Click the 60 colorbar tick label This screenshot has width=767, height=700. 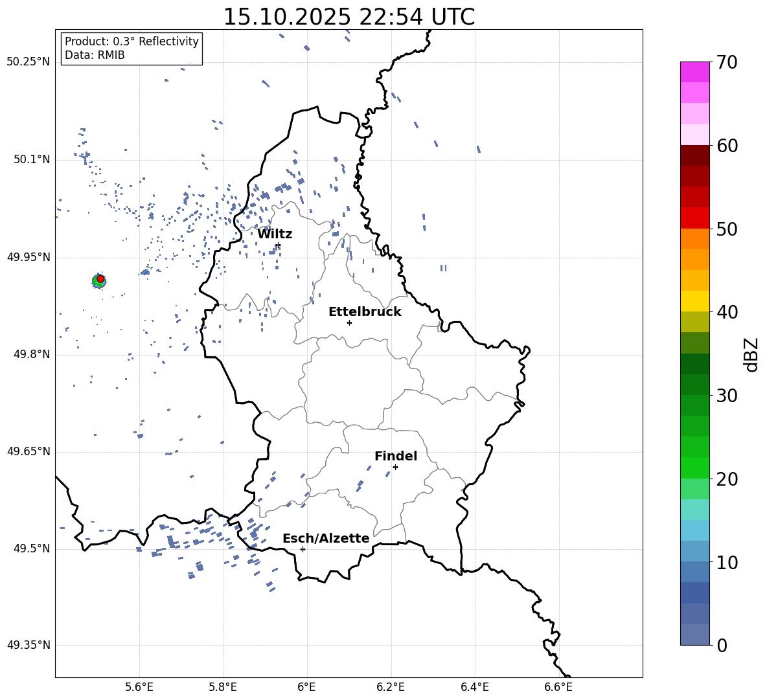coord(727,146)
